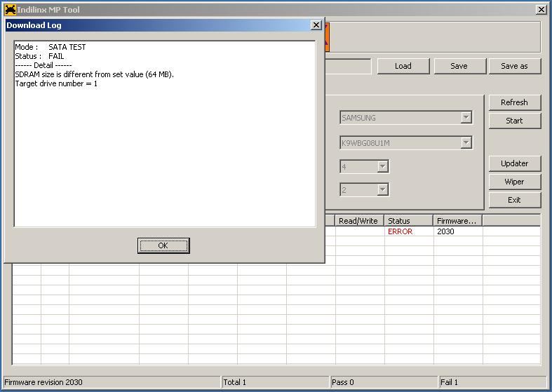Close the Indilinx MP Tool window

pos(541,10)
